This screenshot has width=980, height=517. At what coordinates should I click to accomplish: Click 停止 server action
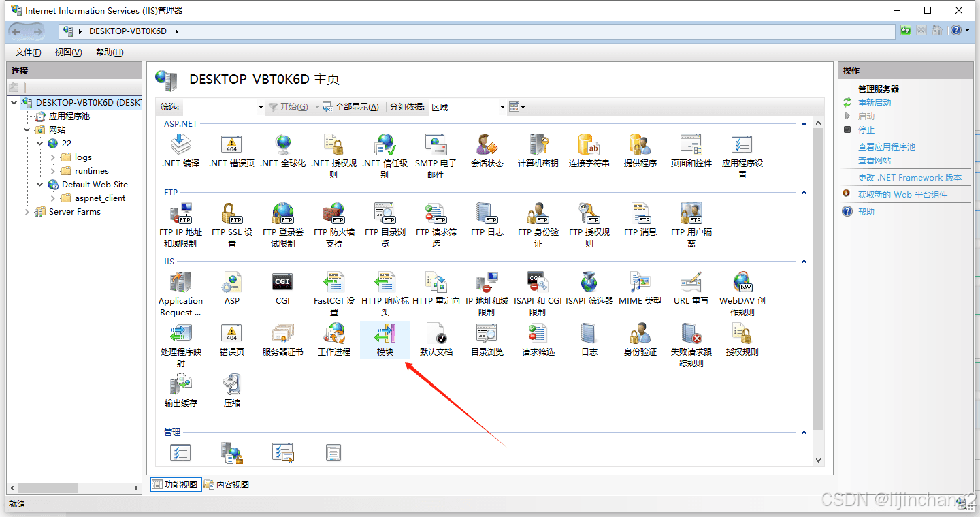(x=866, y=130)
